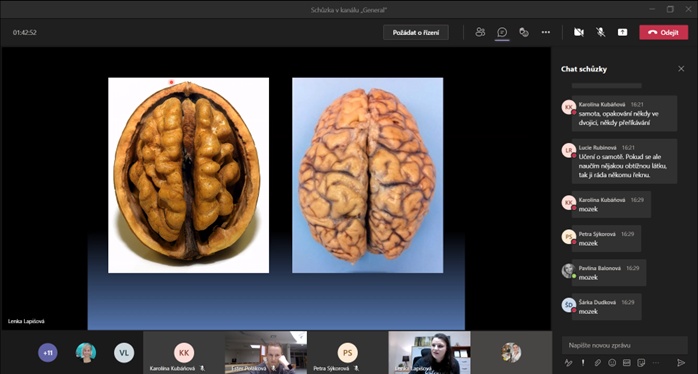Click the 01:42:52 meeting timer

coord(24,33)
